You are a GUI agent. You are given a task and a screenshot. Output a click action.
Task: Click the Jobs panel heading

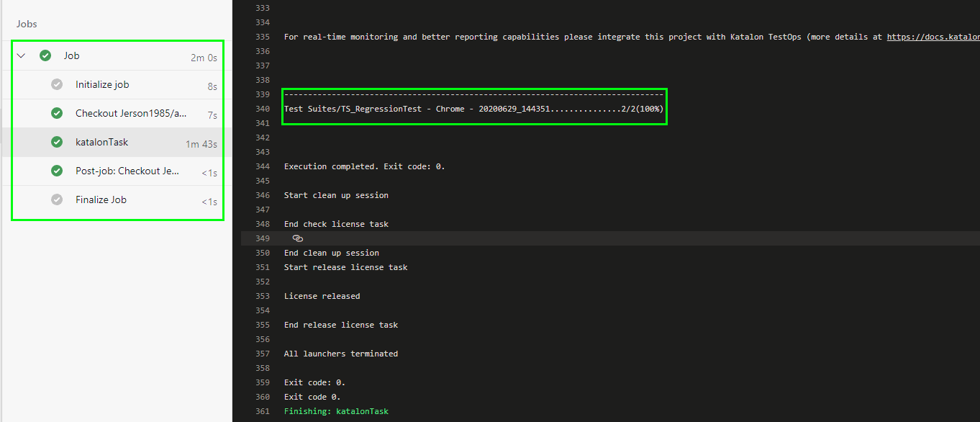[27, 24]
